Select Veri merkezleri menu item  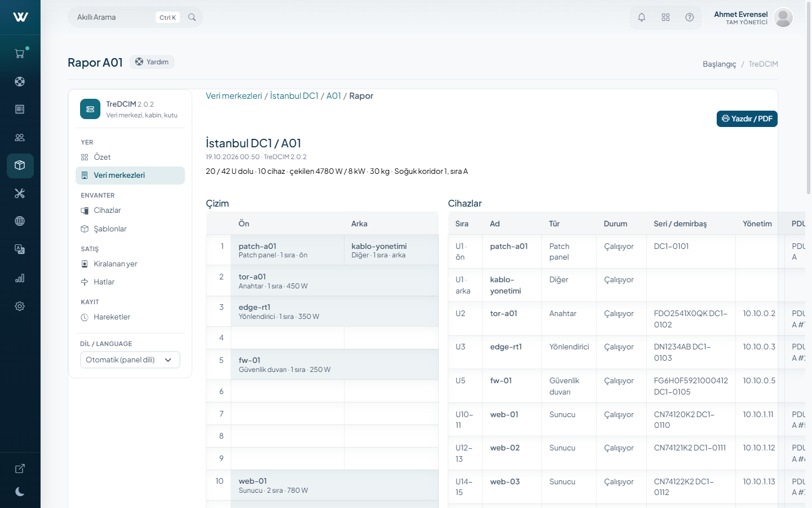coord(130,175)
